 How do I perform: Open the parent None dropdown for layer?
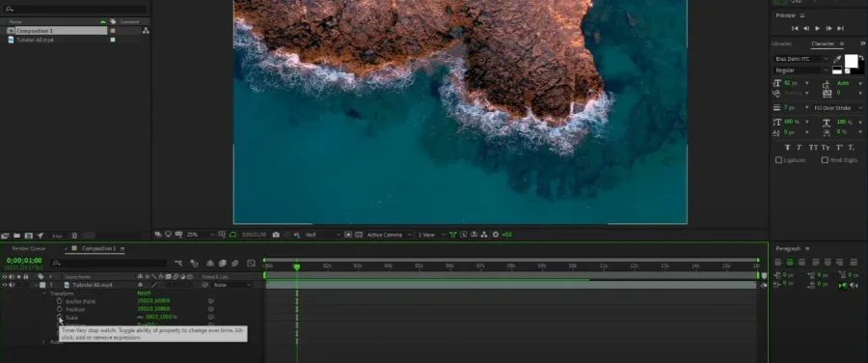tap(232, 285)
